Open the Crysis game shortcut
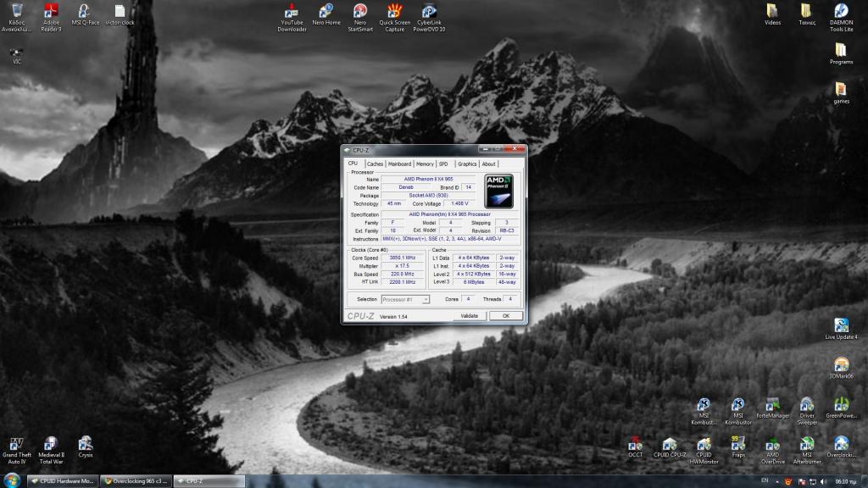This screenshot has width=868, height=488. 85,444
